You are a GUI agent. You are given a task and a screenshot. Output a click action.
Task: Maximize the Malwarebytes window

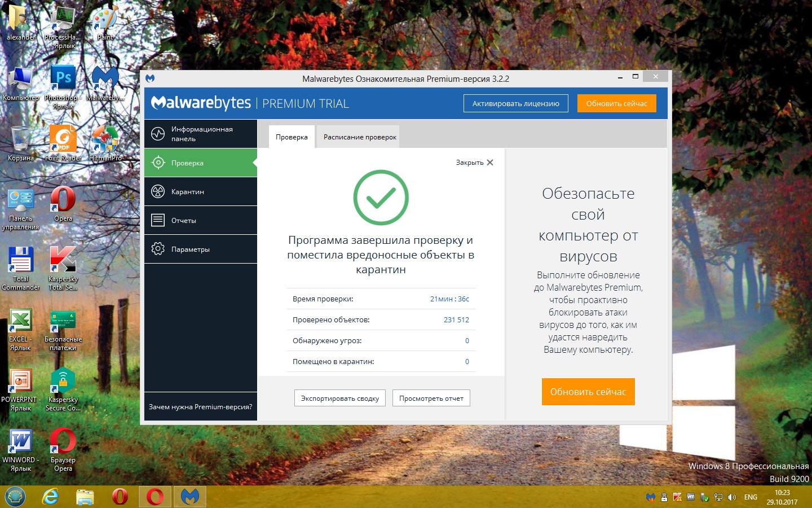pos(636,76)
